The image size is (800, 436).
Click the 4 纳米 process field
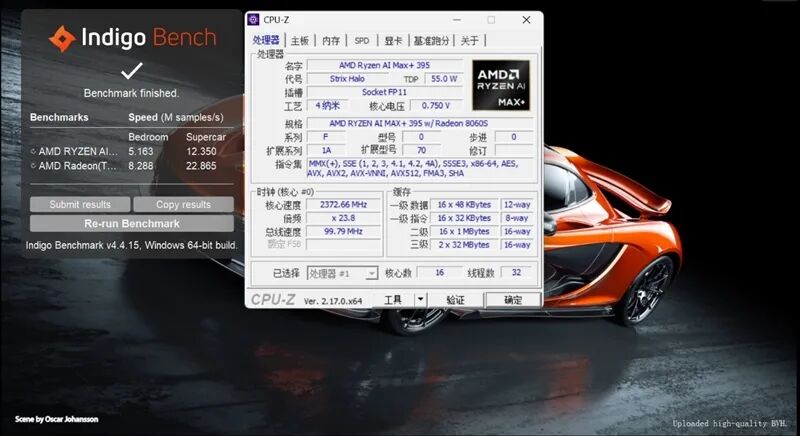click(328, 106)
